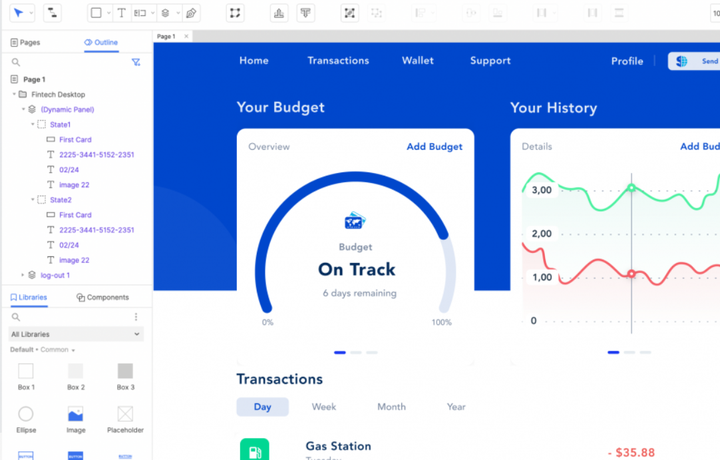Collapse the (Dynamic Panel) node
This screenshot has width=720, height=460.
click(x=23, y=109)
